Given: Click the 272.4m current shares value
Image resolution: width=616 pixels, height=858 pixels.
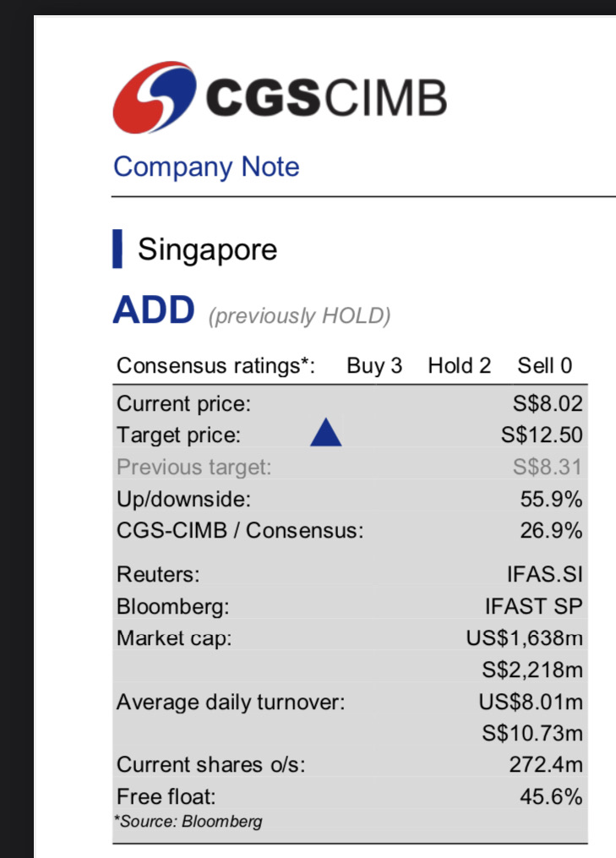Looking at the screenshot, I should point(546,765).
